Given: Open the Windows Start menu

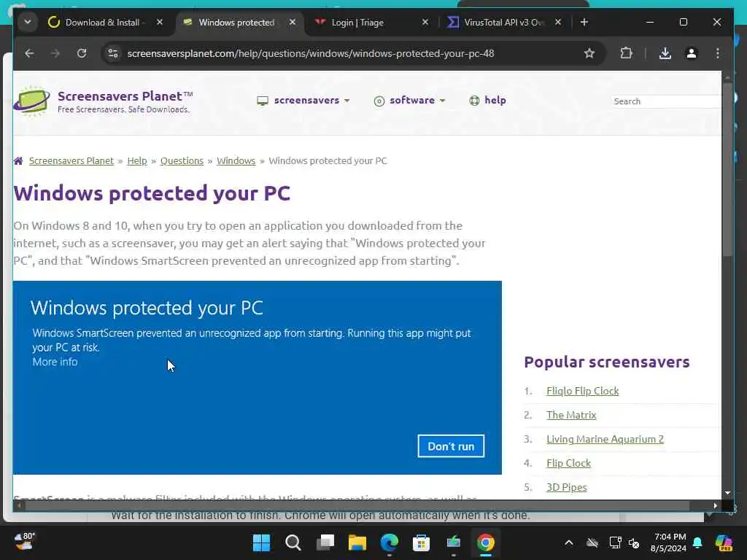Looking at the screenshot, I should [x=261, y=542].
